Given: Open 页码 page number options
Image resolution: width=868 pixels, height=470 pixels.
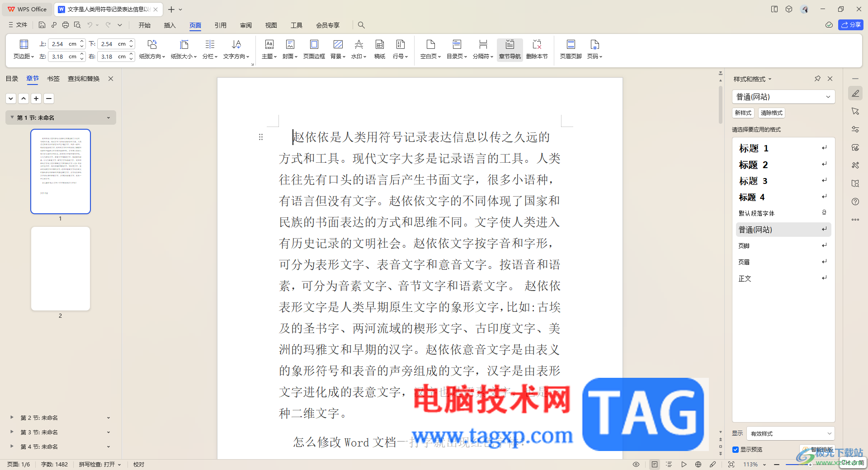Looking at the screenshot, I should [x=594, y=49].
